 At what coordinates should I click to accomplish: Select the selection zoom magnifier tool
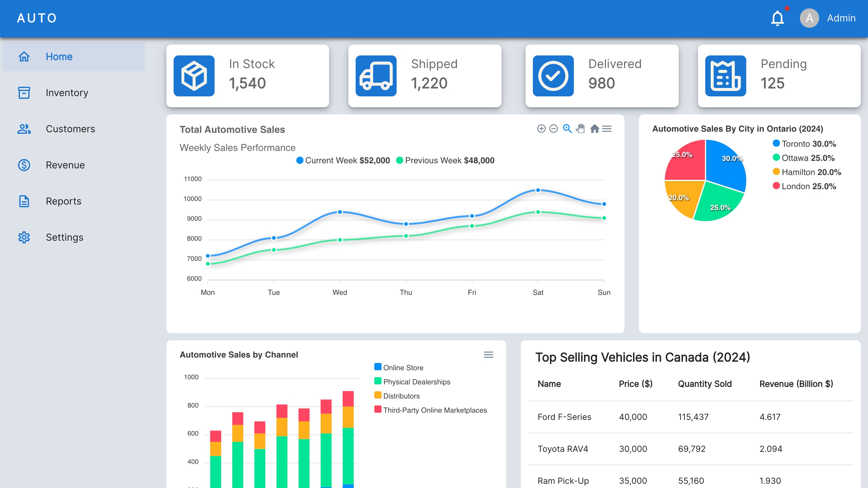coord(568,129)
